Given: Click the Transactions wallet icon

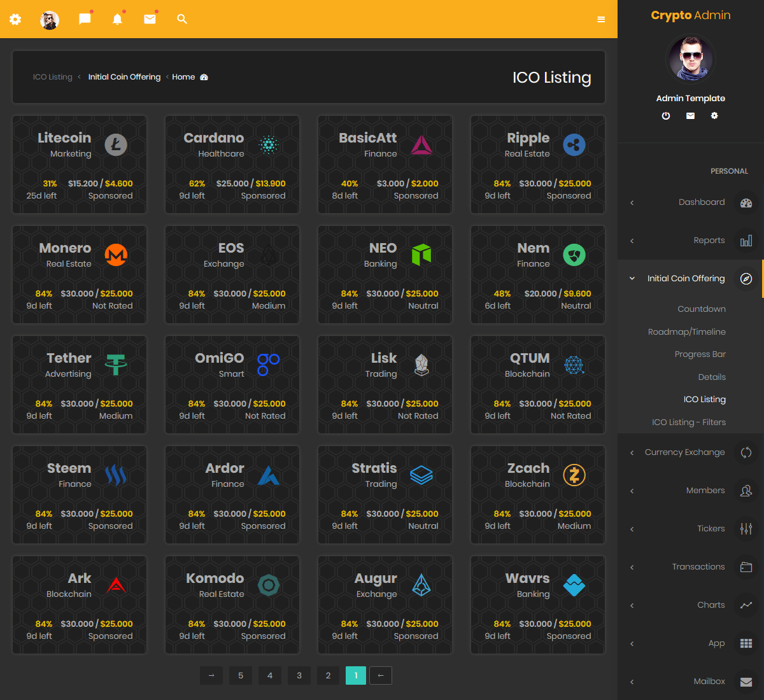Looking at the screenshot, I should click(746, 567).
